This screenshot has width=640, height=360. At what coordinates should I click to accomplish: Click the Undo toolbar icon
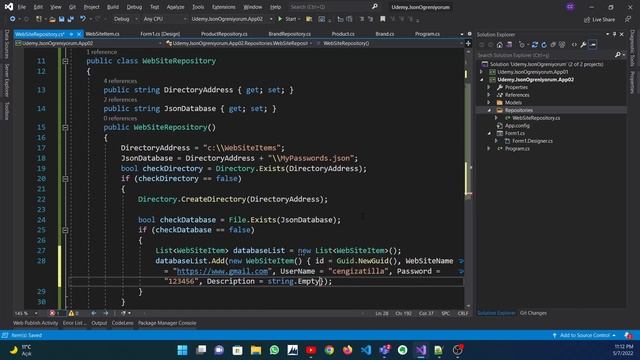83,19
